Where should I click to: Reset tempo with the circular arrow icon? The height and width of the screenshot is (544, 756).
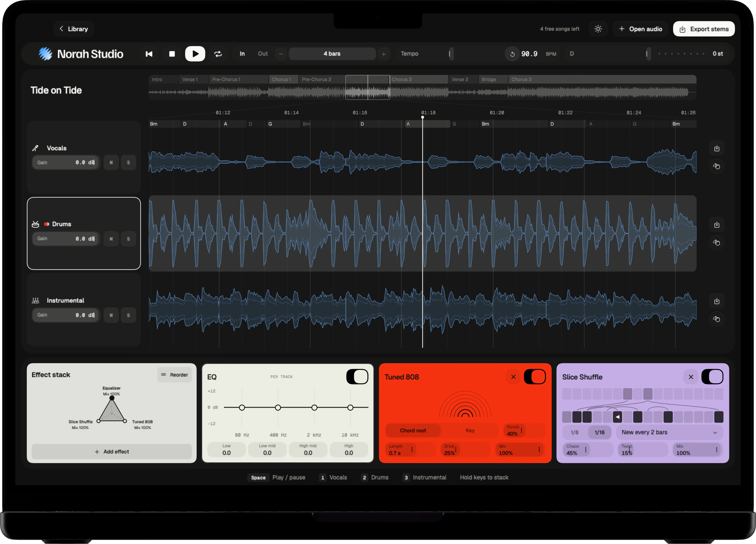click(x=512, y=54)
